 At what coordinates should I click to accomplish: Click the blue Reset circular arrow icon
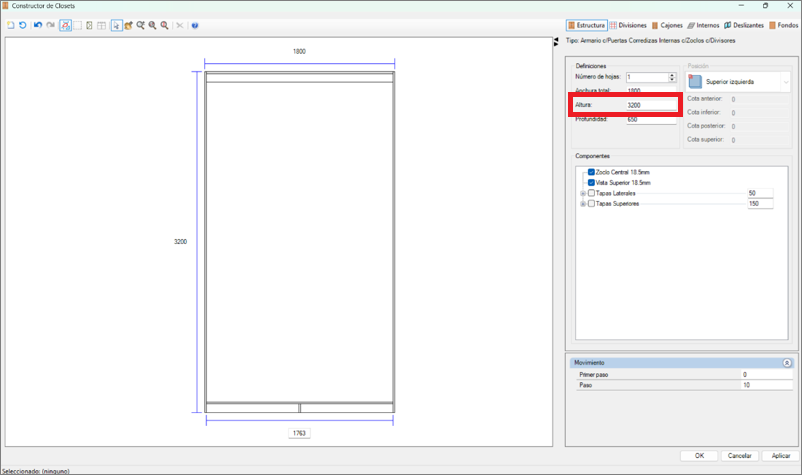[x=23, y=25]
